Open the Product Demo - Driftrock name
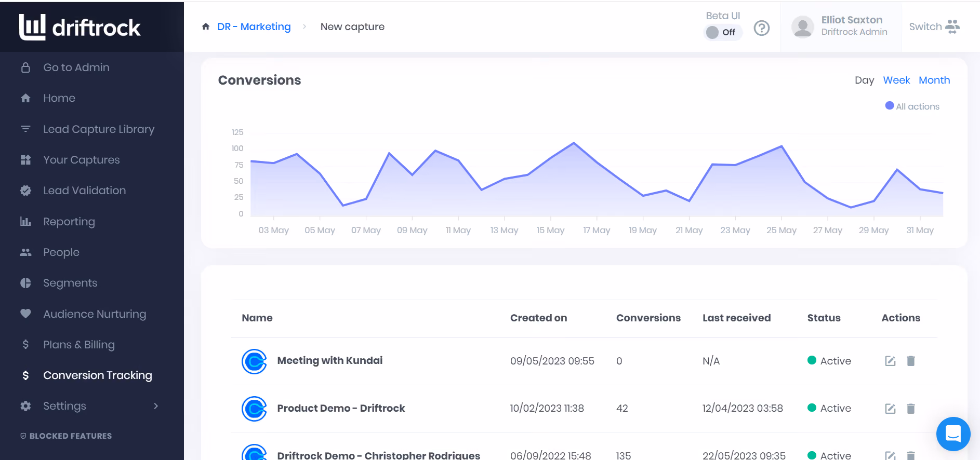The height and width of the screenshot is (460, 980). click(341, 409)
